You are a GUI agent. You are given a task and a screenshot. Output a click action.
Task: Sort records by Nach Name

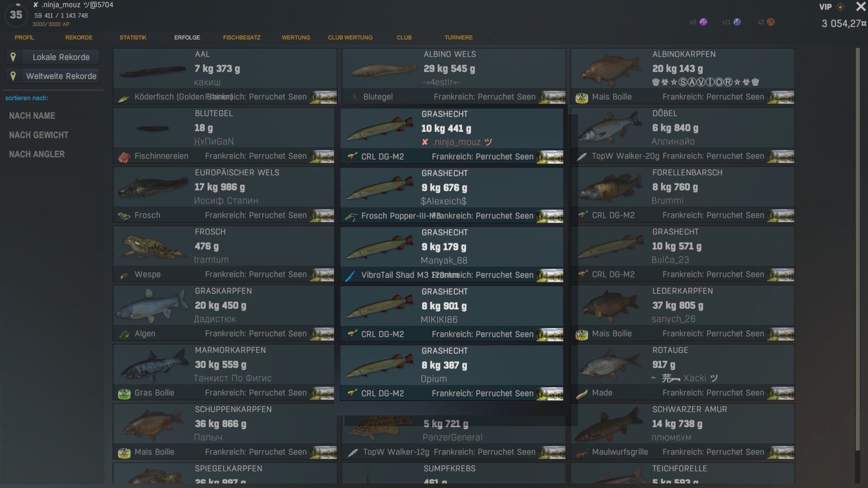point(32,116)
